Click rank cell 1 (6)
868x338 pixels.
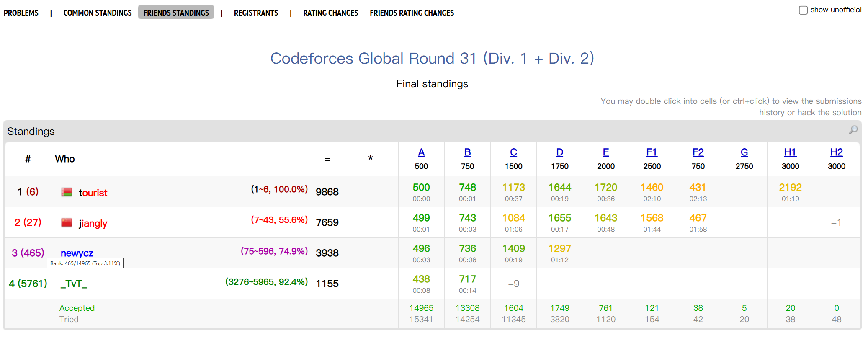tap(28, 192)
